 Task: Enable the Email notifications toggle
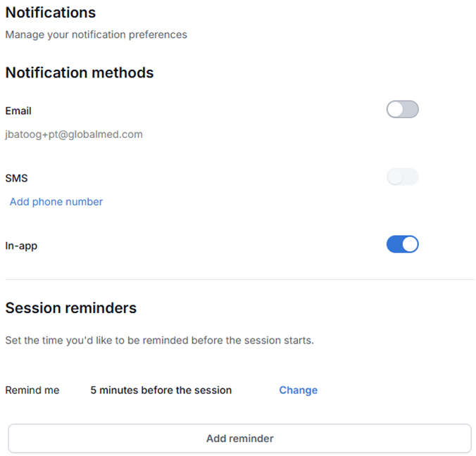tap(402, 109)
